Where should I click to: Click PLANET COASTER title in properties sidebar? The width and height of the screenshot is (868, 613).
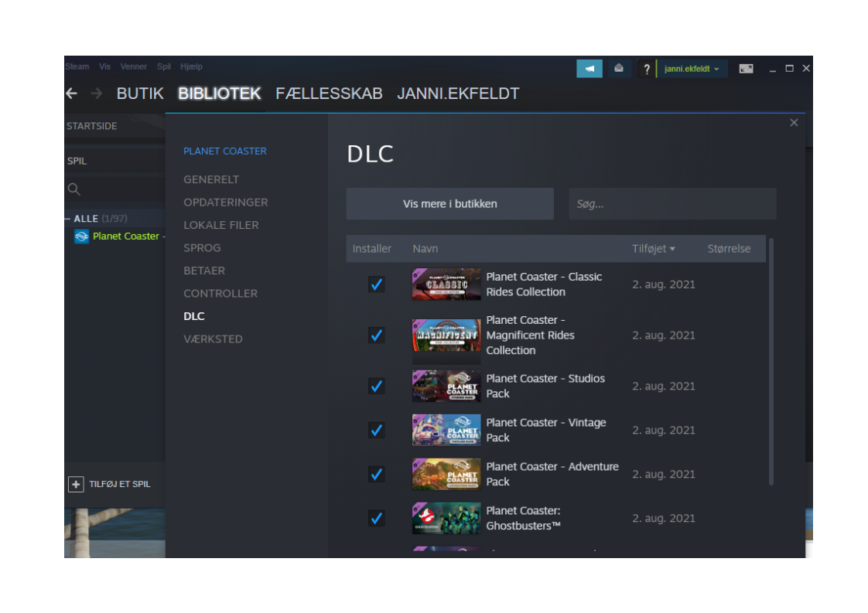tap(225, 151)
